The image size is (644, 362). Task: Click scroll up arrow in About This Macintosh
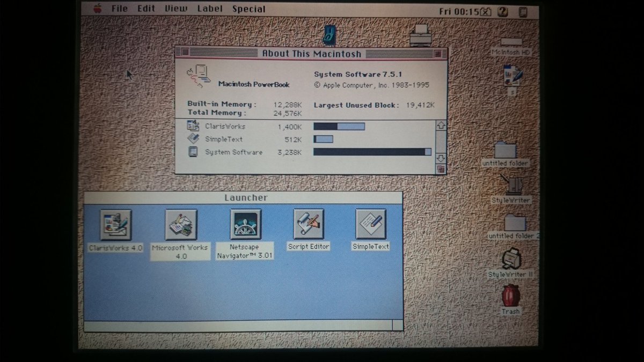point(441,125)
